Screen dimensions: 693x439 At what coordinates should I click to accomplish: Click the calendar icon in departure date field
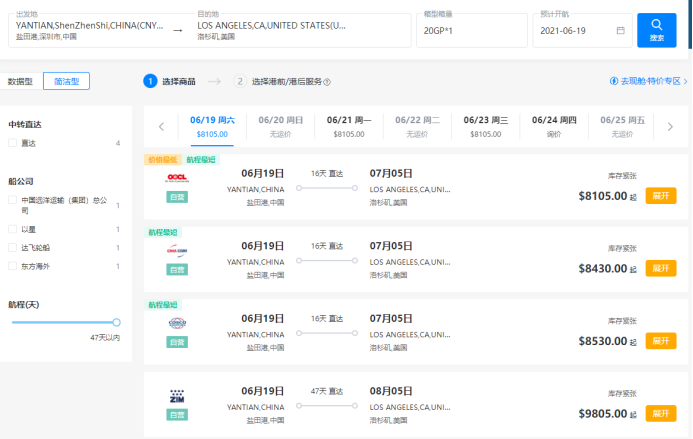[x=620, y=30]
